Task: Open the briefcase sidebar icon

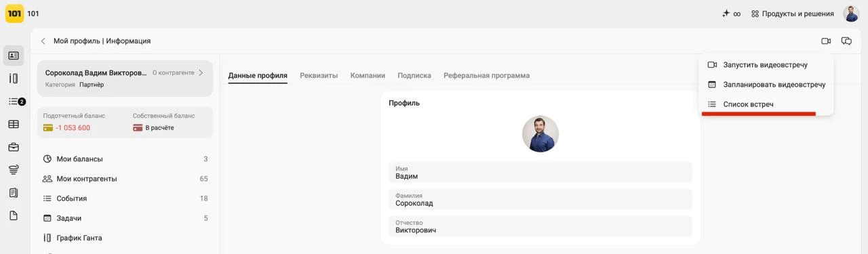Action: [x=14, y=147]
